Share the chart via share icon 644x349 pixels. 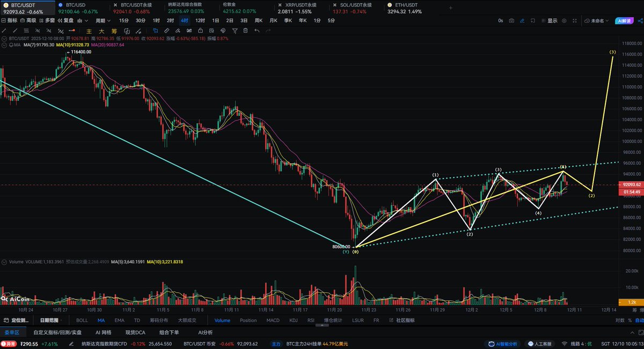coord(639,20)
